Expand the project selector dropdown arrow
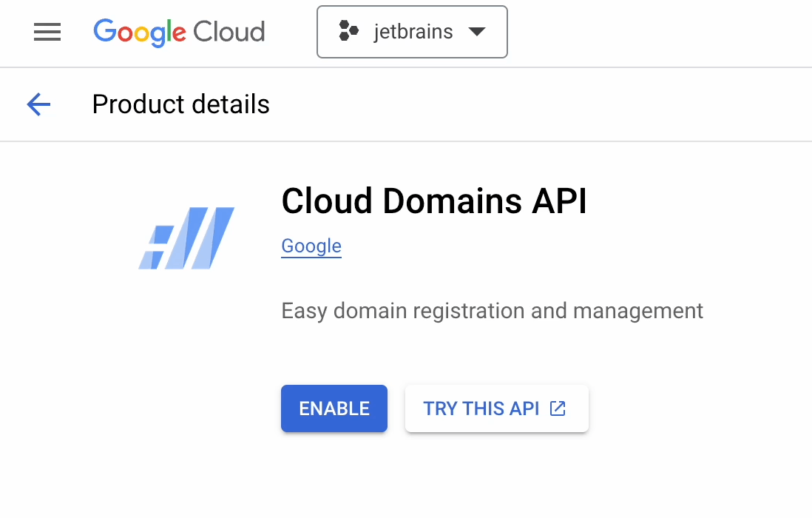Image resolution: width=812 pixels, height=518 pixels. 477,32
